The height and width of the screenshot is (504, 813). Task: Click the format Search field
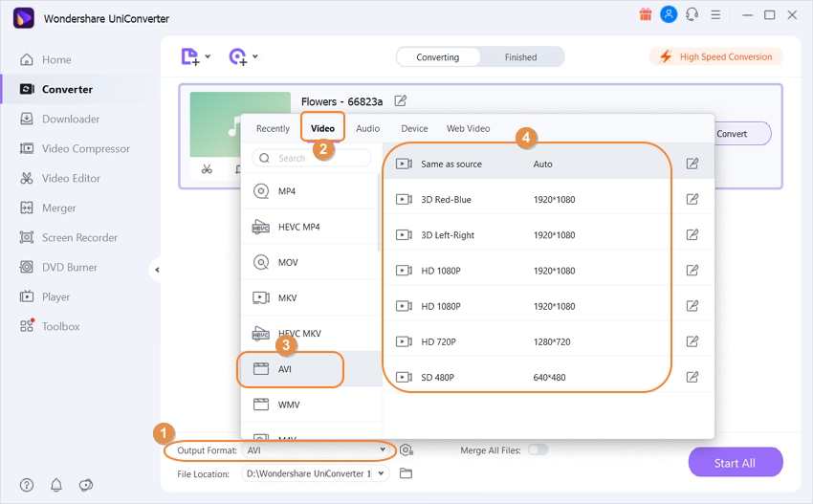coord(312,158)
